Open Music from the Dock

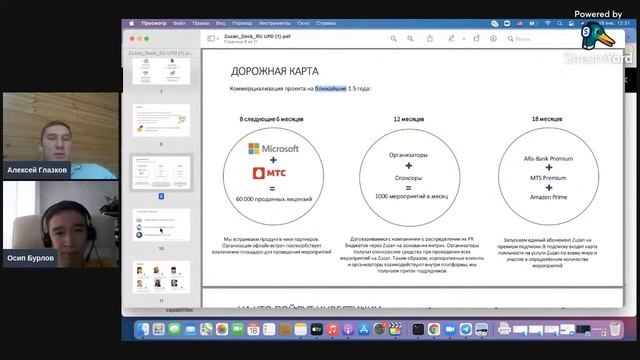pyautogui.click(x=332, y=329)
